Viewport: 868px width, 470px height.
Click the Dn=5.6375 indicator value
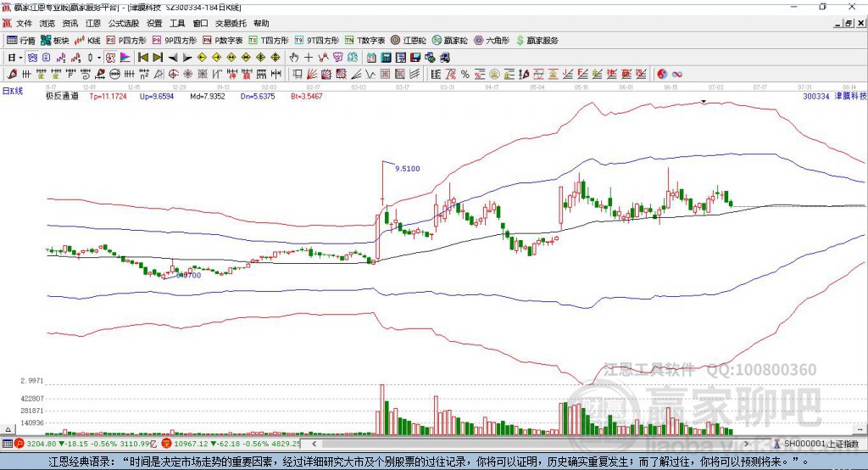[x=258, y=96]
